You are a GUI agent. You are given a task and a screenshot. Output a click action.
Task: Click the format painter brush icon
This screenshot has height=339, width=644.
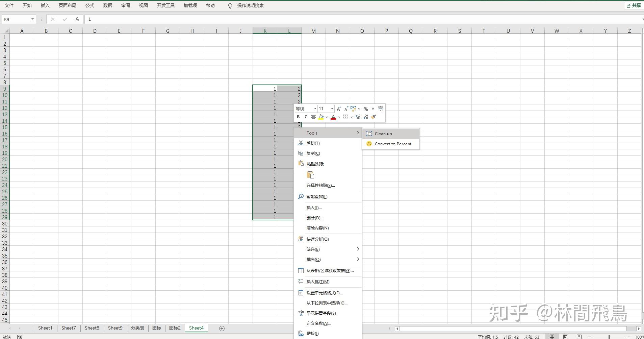373,117
